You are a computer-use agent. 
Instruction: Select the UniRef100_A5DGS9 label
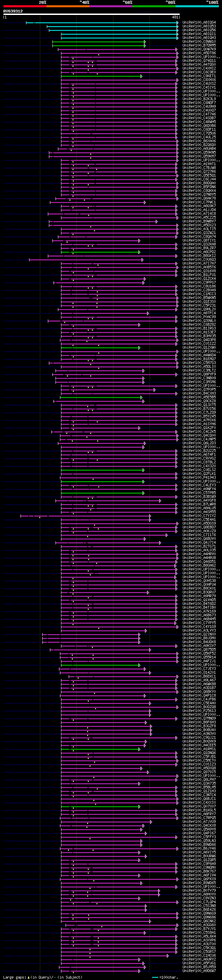(x=199, y=524)
